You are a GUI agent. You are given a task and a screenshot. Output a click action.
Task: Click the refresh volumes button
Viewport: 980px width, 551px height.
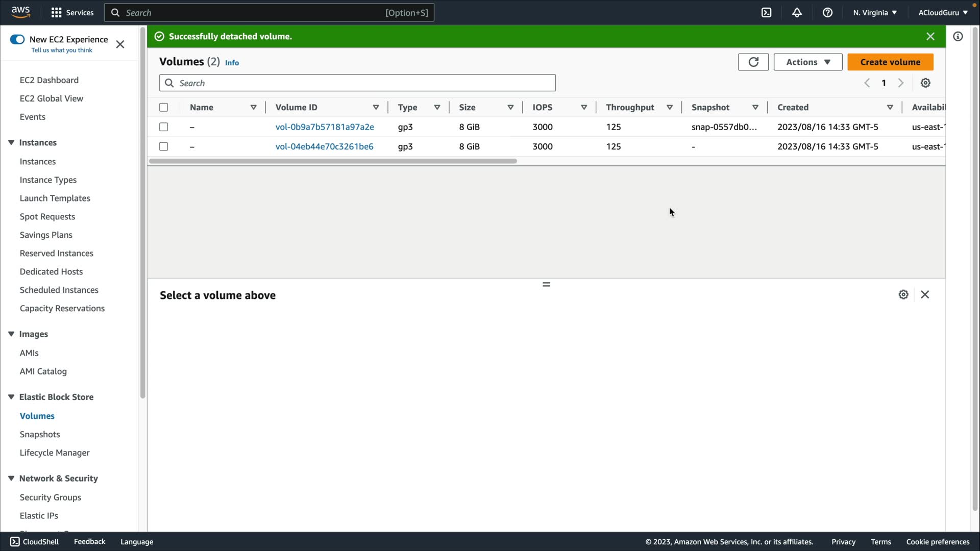pos(753,62)
